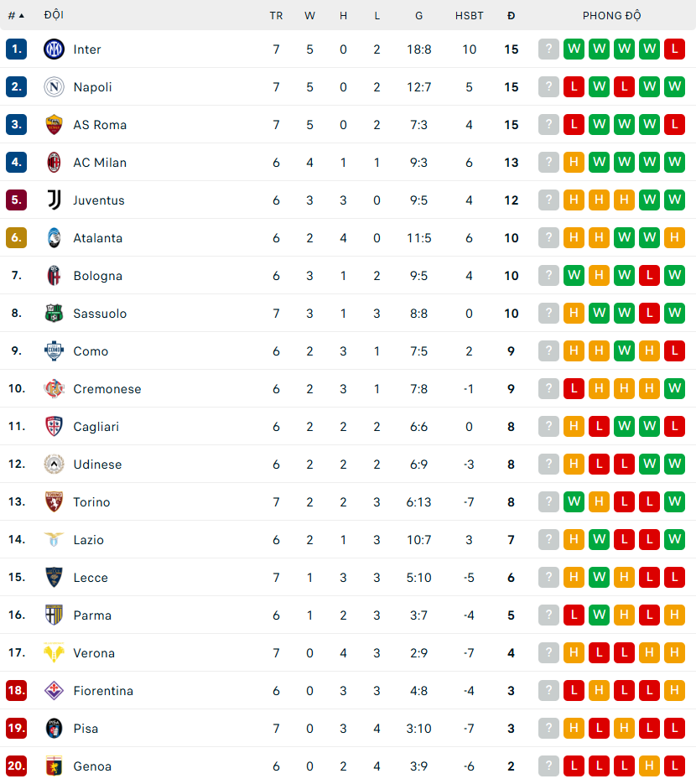Click the ? upcoming match badge for Genoa
The width and height of the screenshot is (696, 784).
tap(548, 766)
